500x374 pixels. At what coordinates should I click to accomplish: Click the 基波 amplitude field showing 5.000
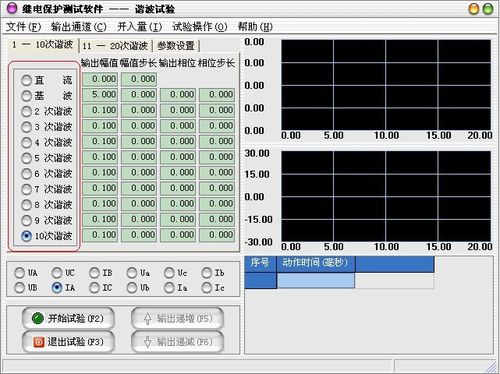click(100, 95)
